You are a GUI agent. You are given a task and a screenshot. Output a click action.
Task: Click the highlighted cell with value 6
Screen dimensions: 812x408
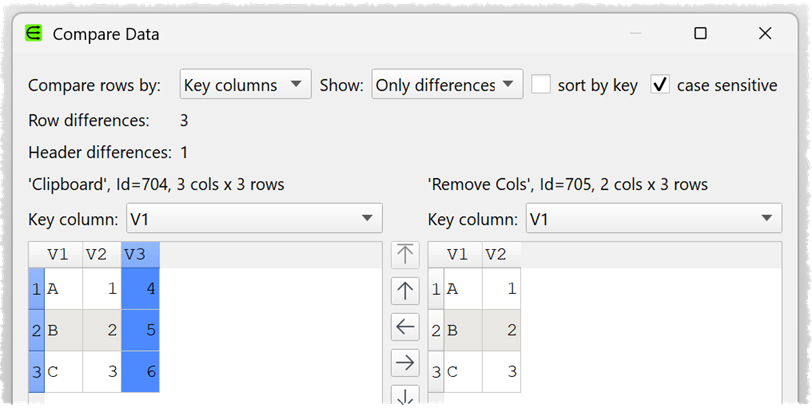pyautogui.click(x=140, y=372)
